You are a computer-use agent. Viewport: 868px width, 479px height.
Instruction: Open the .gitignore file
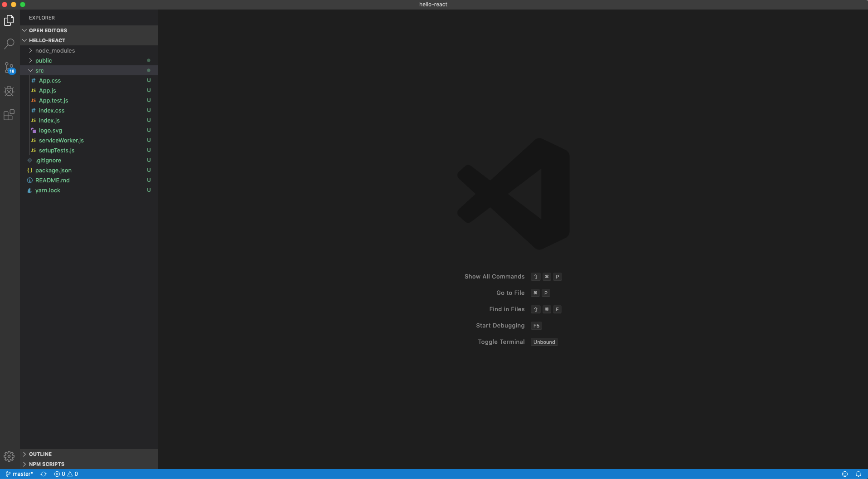89,160
